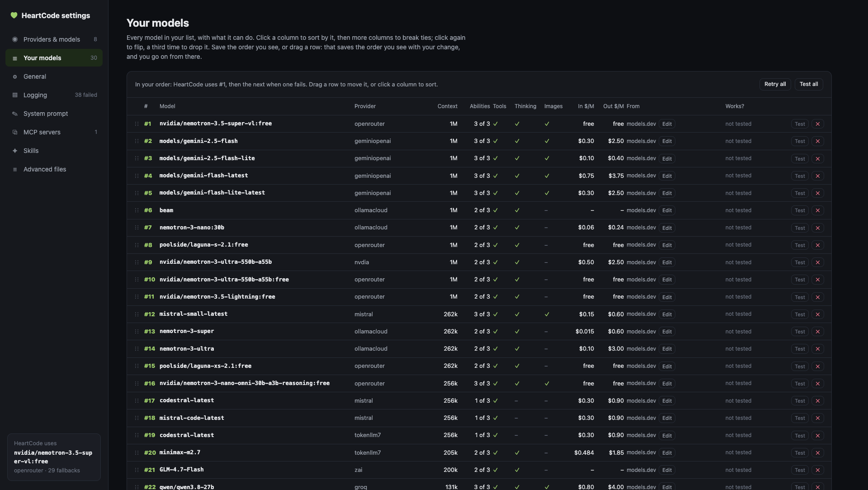Click the tokenllm7 provider of codestral-latest
Viewport: 868px width, 490px height.
tap(368, 435)
